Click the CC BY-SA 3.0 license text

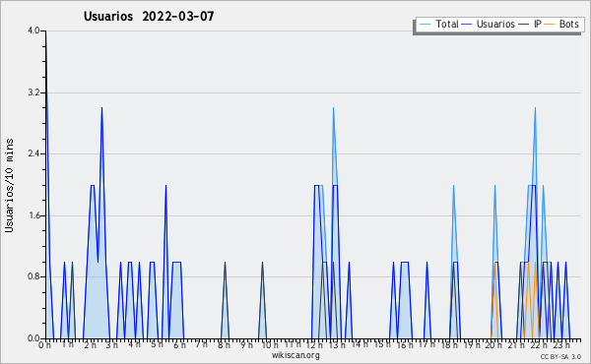tap(560, 356)
